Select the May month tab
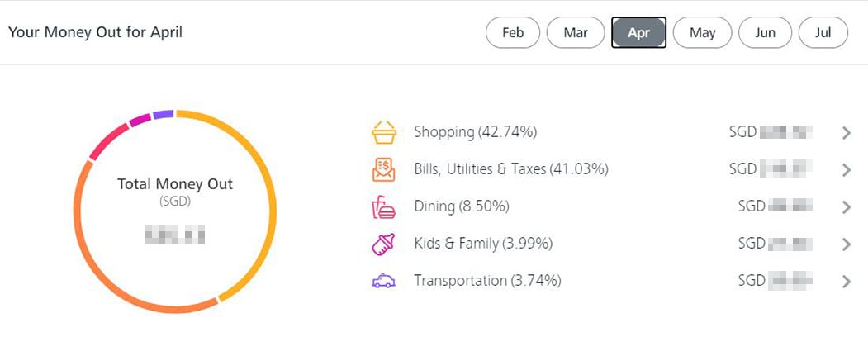The height and width of the screenshot is (337, 868). (x=702, y=33)
